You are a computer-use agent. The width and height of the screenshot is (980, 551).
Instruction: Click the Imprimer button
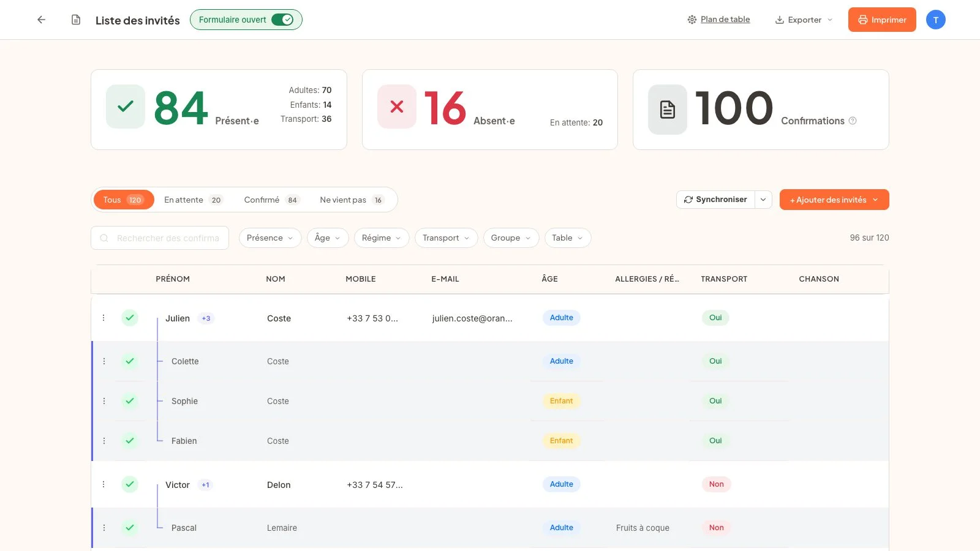(882, 20)
